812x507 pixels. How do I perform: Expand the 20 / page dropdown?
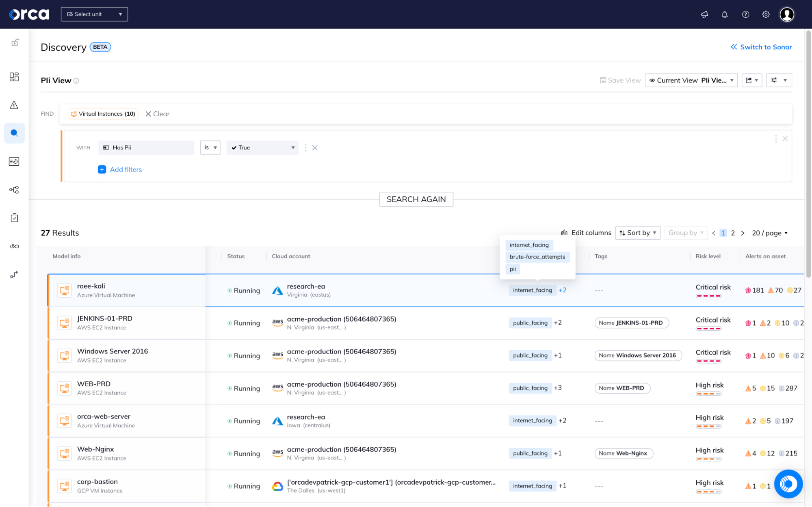coord(770,233)
